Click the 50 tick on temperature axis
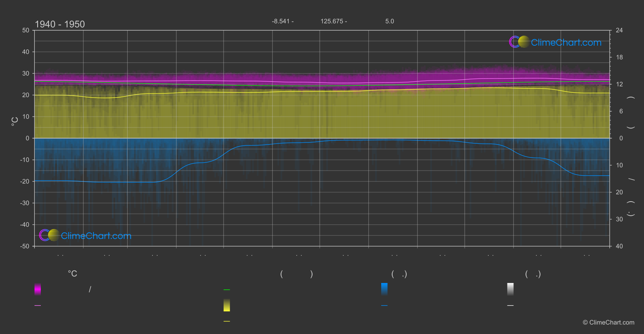 point(26,30)
